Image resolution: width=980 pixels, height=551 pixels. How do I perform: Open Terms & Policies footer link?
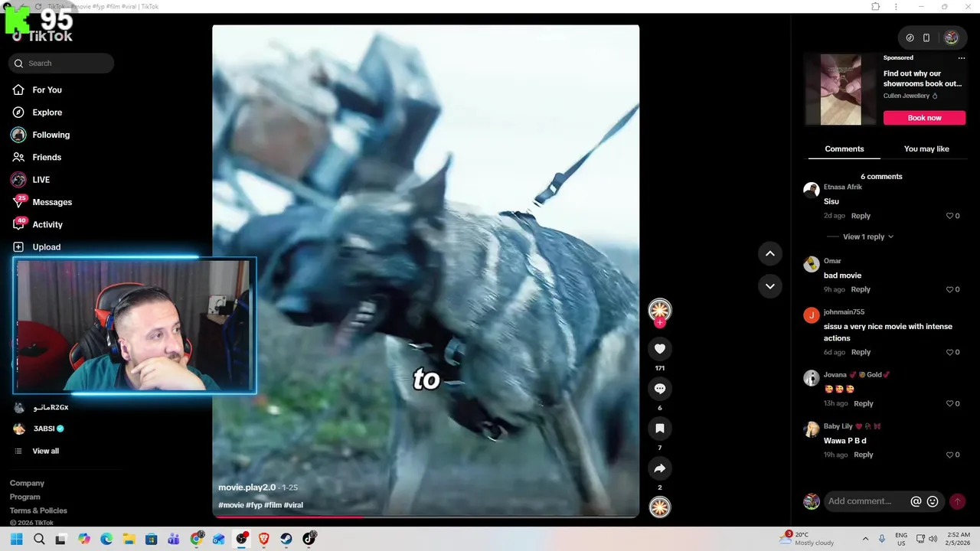[38, 510]
